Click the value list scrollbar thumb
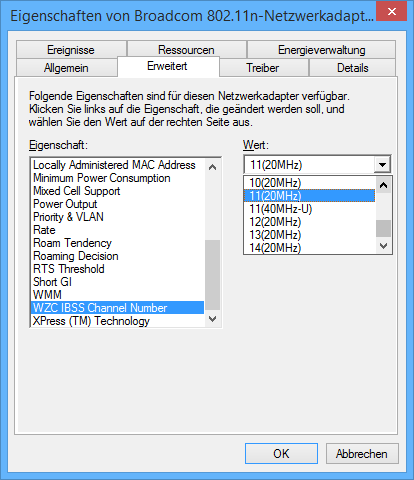The image size is (414, 480). [x=383, y=228]
